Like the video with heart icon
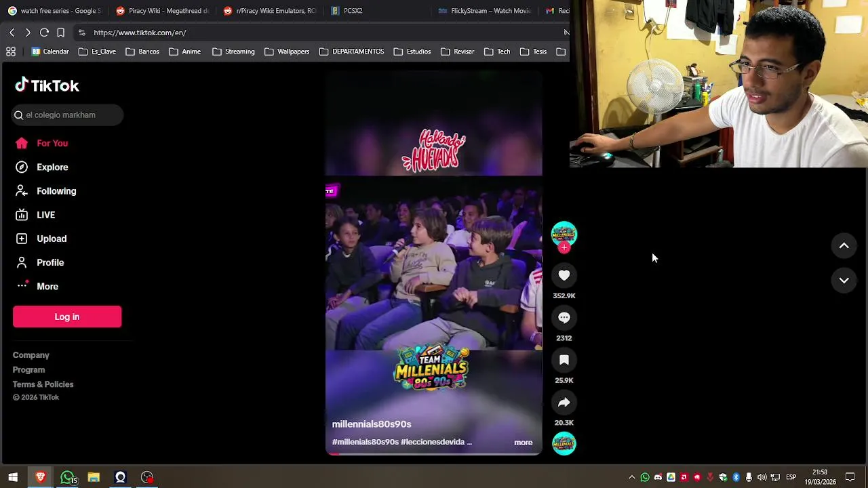This screenshot has height=488, width=868. point(564,275)
